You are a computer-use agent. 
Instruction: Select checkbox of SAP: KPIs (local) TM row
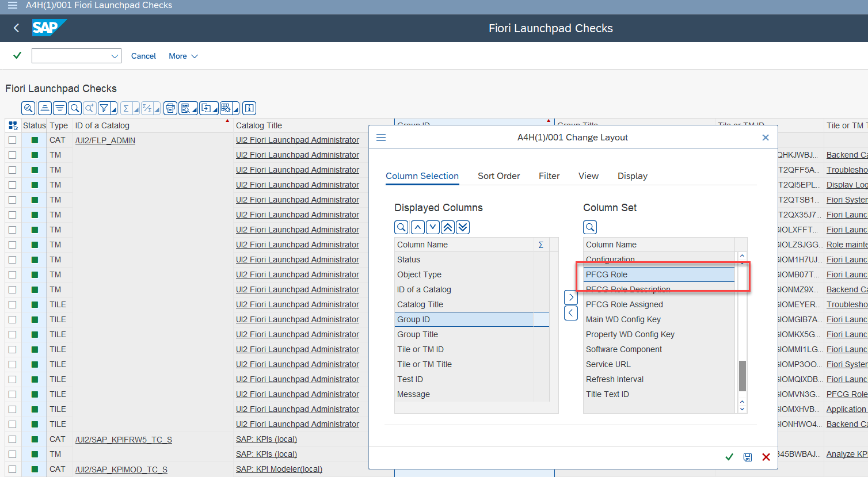13,454
